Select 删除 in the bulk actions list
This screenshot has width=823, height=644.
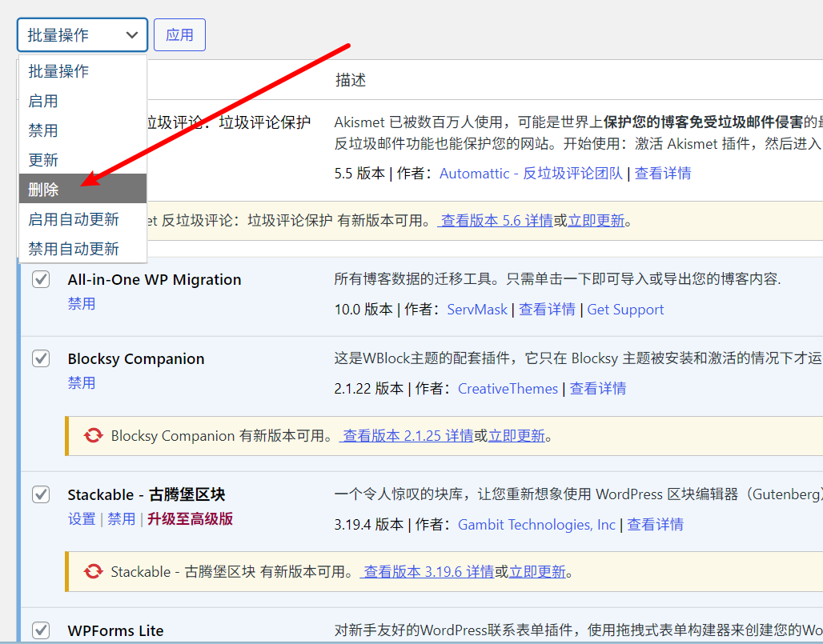coord(82,190)
